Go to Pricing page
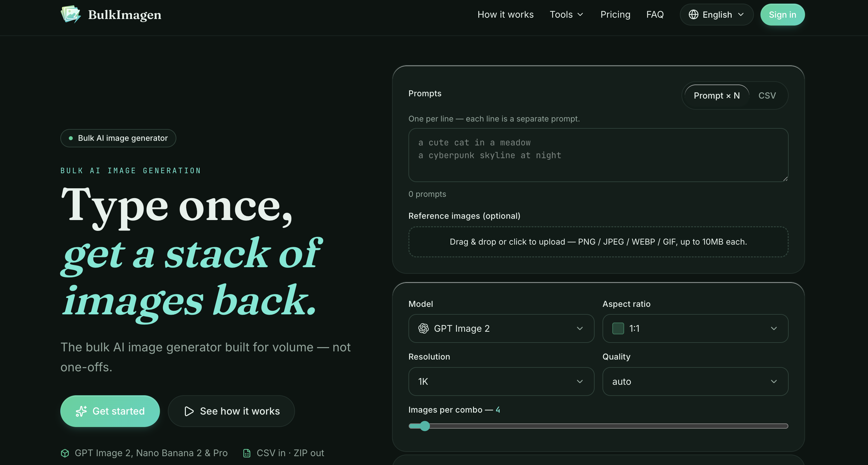This screenshot has width=868, height=465. (615, 14)
